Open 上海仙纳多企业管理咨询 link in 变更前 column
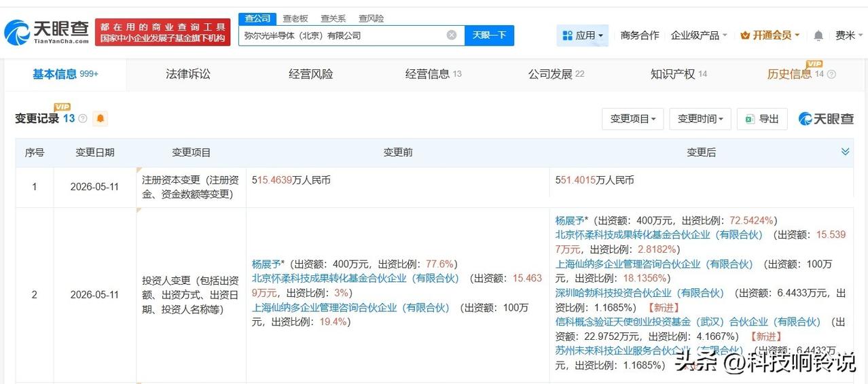 (351, 307)
